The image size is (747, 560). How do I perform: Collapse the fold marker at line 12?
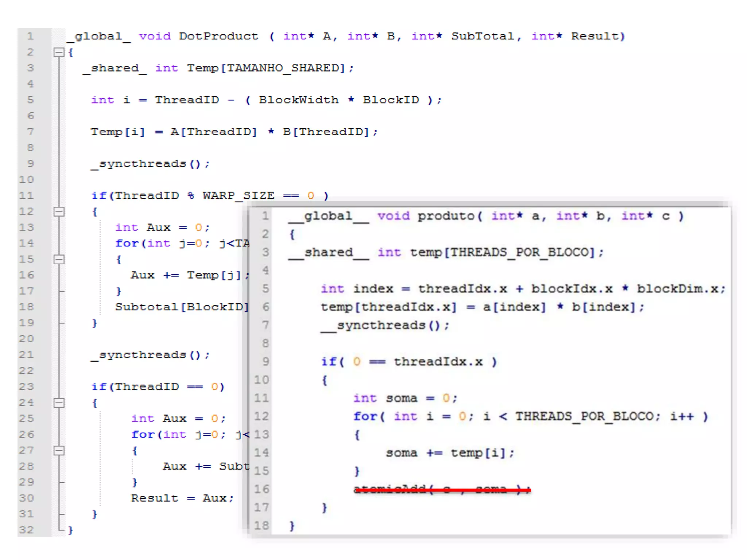[x=59, y=212]
